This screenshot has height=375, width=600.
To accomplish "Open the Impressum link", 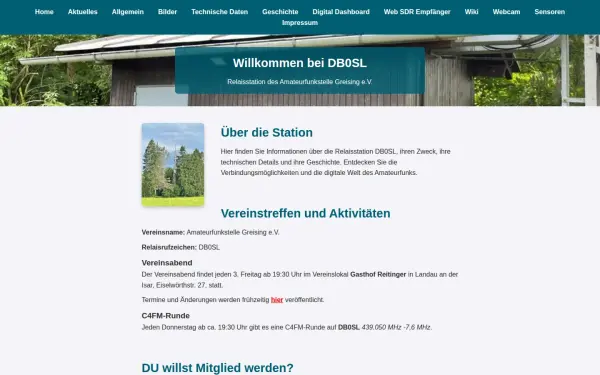I will (300, 23).
